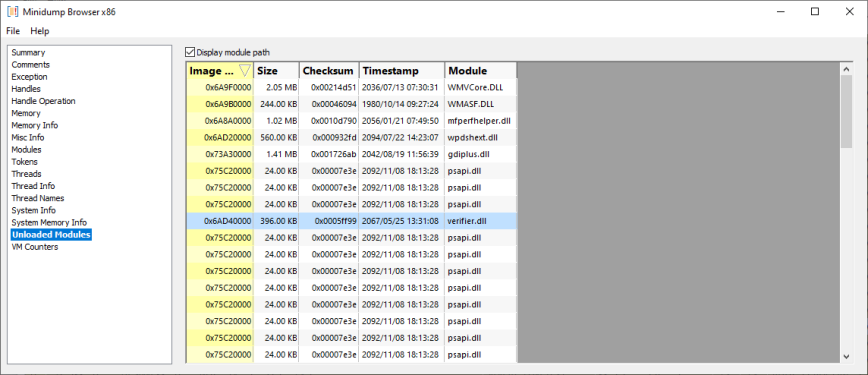Viewport: 868px width, 375px height.
Task: Select the WMASF.DLL module row
Action: [352, 104]
